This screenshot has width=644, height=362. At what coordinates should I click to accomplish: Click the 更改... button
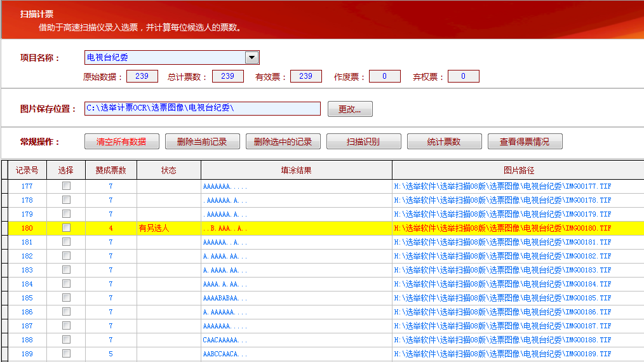350,109
